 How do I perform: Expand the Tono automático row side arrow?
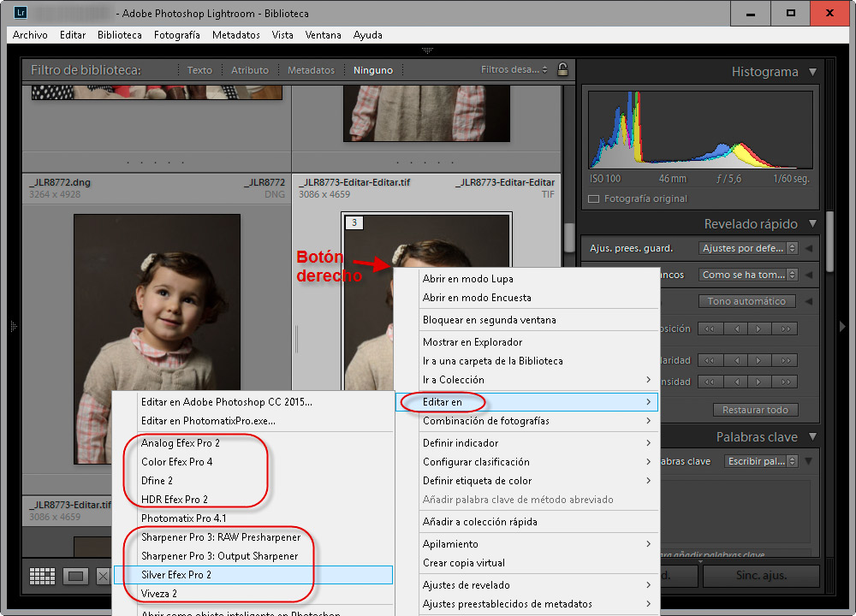click(x=809, y=301)
